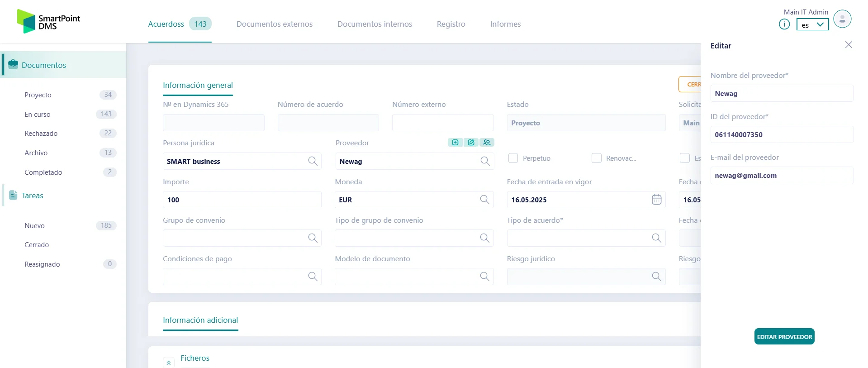868x368 pixels.
Task: Open the provider contacts people icon
Action: (x=487, y=143)
